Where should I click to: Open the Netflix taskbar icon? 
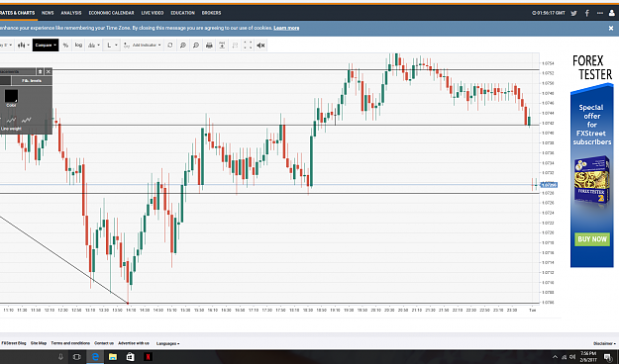148,357
